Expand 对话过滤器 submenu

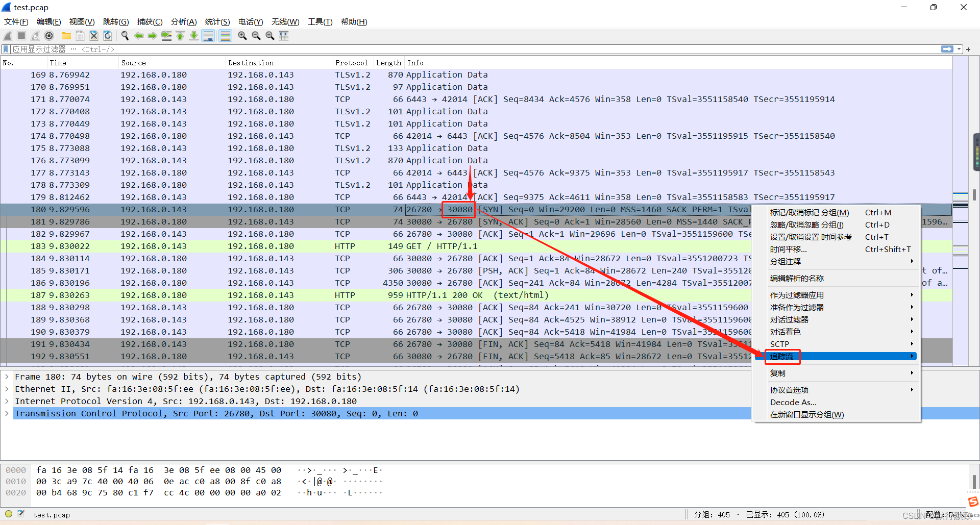click(837, 320)
